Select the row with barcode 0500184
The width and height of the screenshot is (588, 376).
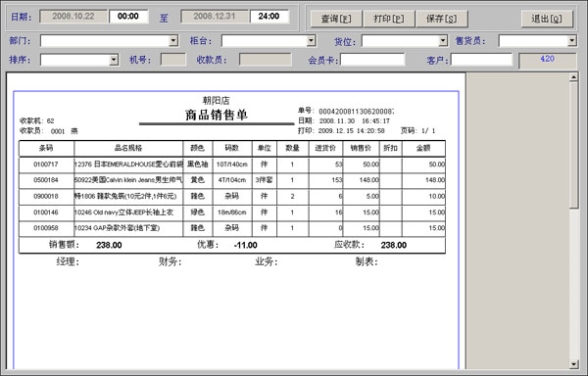pyautogui.click(x=232, y=180)
